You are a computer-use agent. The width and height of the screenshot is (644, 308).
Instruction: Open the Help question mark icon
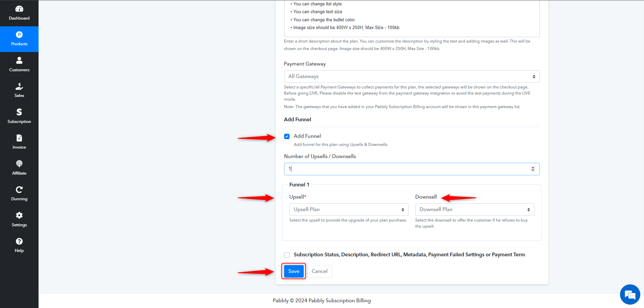tap(19, 241)
